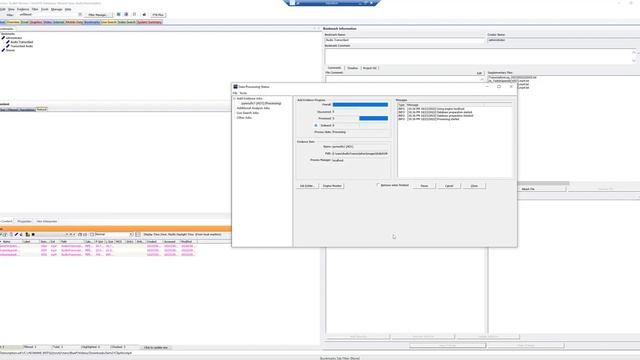Switch to Timeline tab in Bookmark Information
The width and height of the screenshot is (640, 360).
[353, 68]
